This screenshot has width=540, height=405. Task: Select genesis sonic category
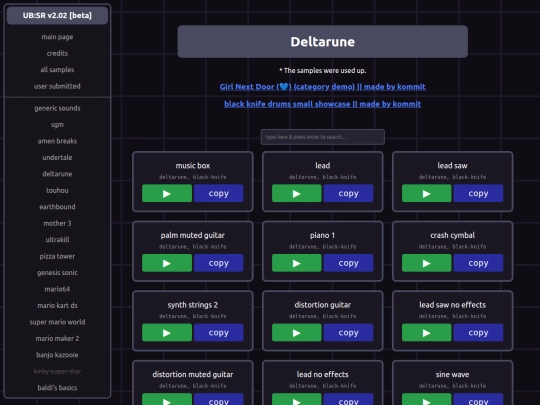point(57,272)
